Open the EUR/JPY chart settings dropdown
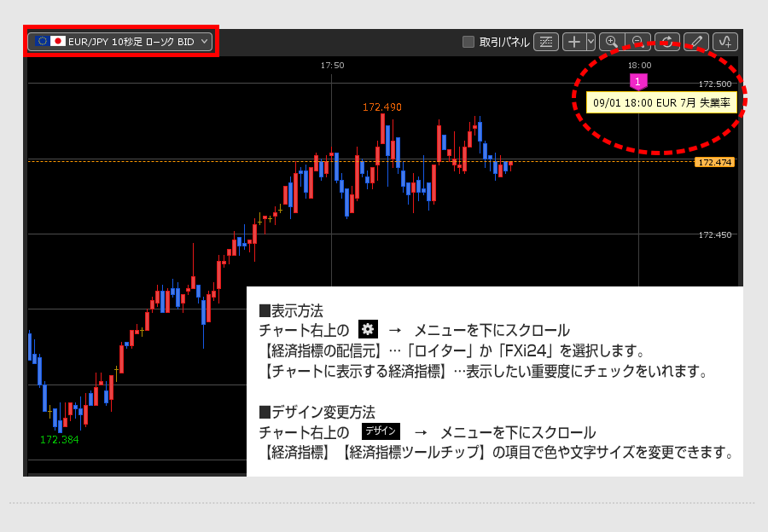Screen dimensions: 768x532 point(120,41)
